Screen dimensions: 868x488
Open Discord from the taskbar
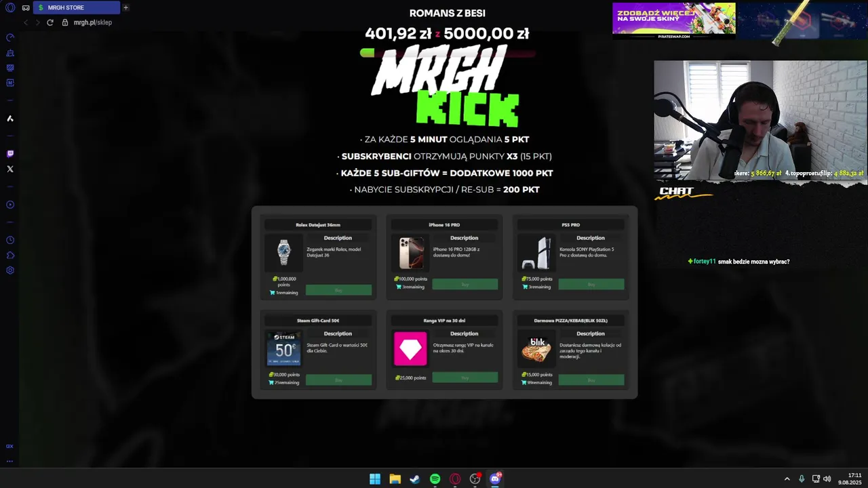pos(495,479)
